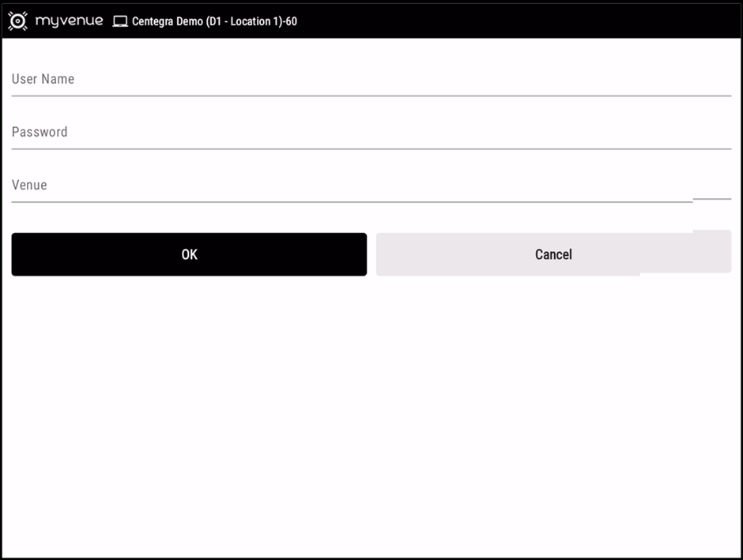Screen dimensions: 743x560
Task: Select the Centegra Demo device title
Action: click(x=214, y=21)
